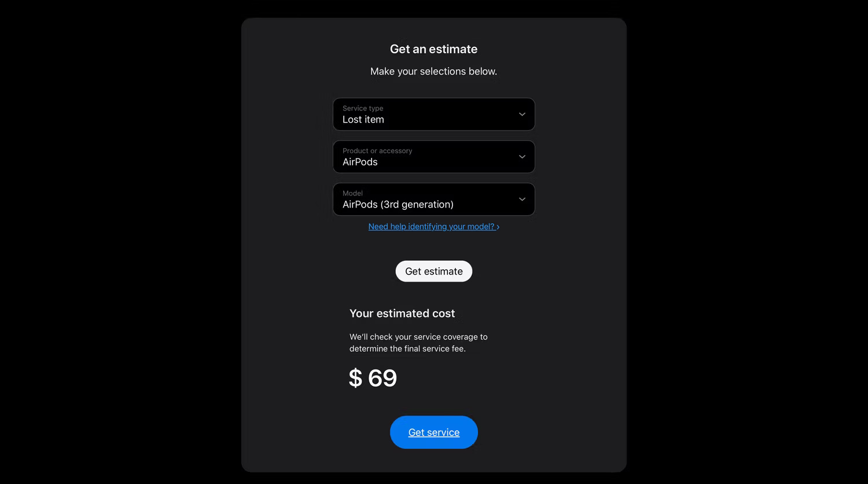Click the 'Lost item' selected value
868x484 pixels.
[x=363, y=120]
